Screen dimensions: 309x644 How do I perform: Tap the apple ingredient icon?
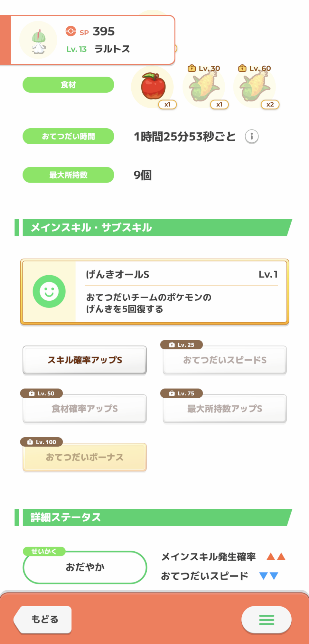click(153, 87)
